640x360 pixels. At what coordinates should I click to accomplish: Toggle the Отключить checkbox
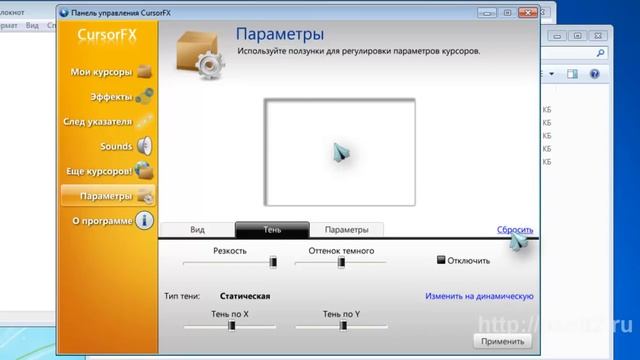(x=441, y=260)
